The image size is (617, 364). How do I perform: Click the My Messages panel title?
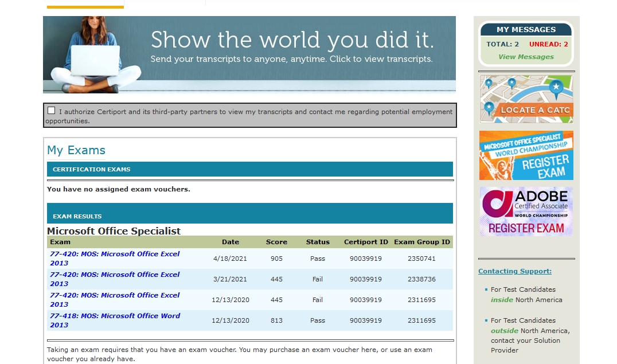point(526,30)
